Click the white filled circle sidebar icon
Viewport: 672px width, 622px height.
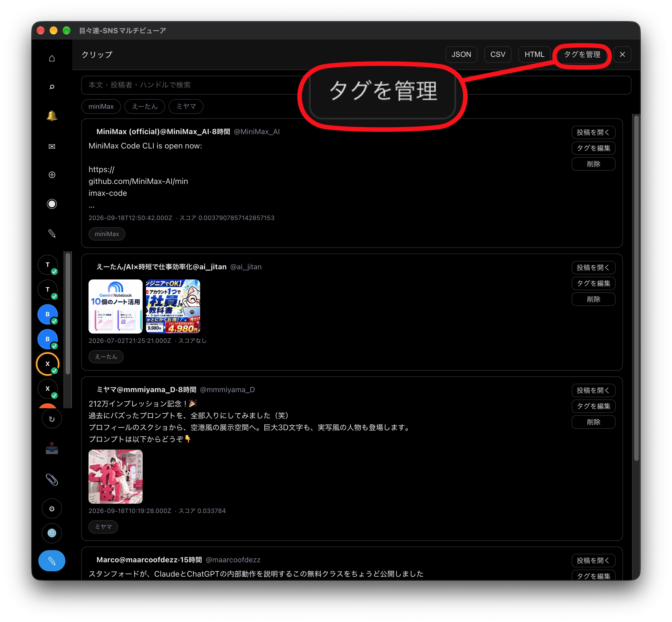tap(52, 204)
